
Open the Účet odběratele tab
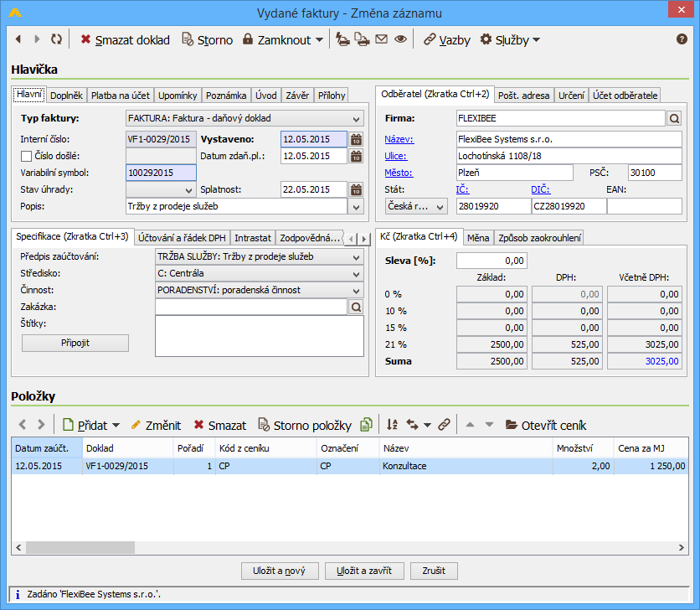pyautogui.click(x=625, y=96)
